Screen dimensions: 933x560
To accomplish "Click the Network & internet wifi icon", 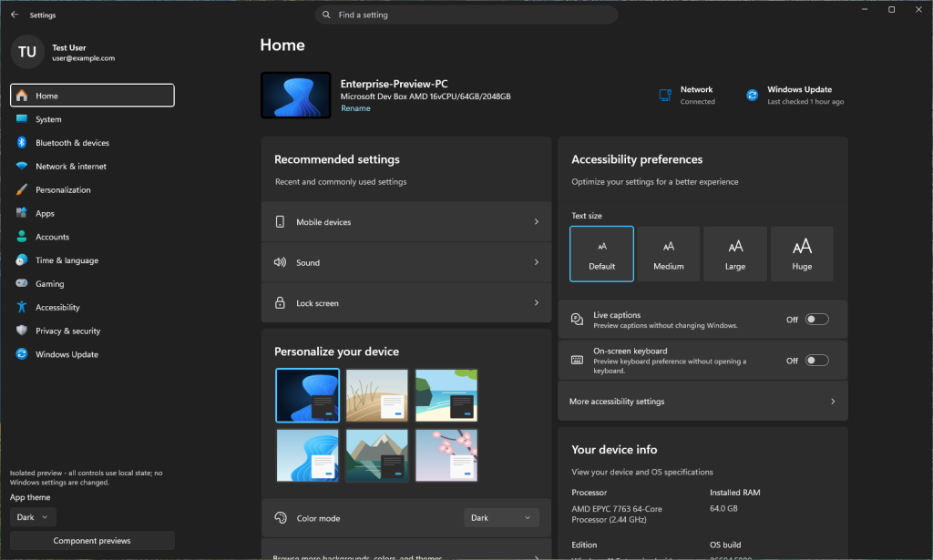I will (x=22, y=166).
